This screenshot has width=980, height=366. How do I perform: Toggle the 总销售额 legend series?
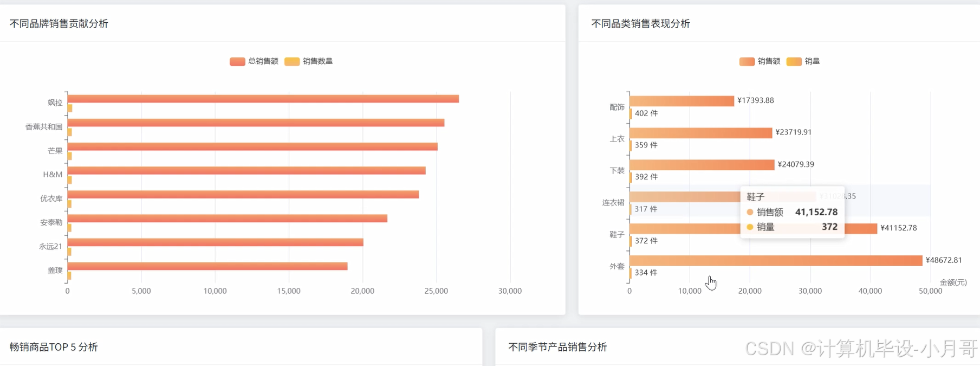click(x=254, y=61)
